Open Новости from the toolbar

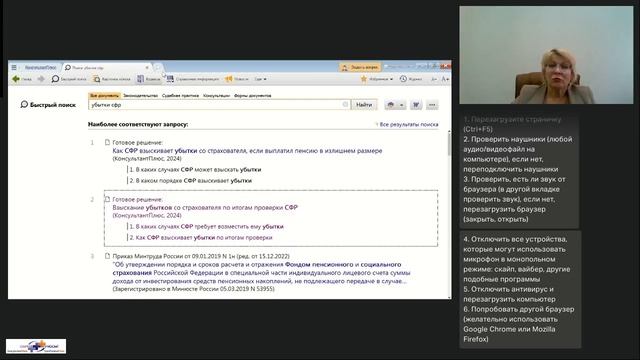(237, 79)
